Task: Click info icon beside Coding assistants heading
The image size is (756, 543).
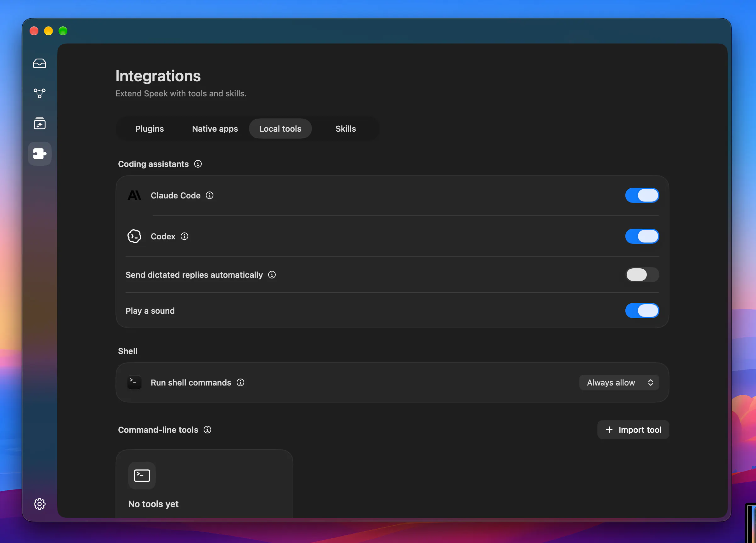Action: tap(198, 164)
